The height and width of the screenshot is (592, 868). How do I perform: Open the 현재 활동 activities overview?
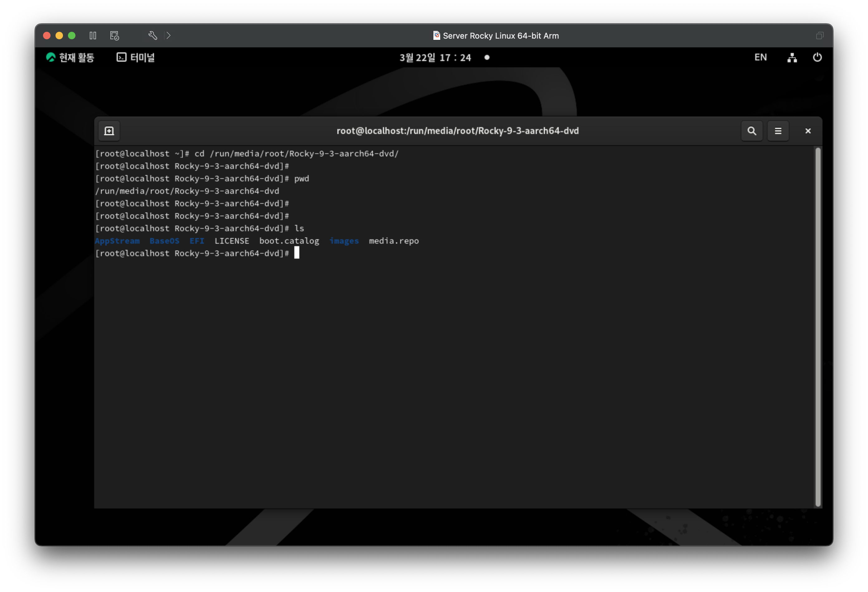[x=70, y=57]
